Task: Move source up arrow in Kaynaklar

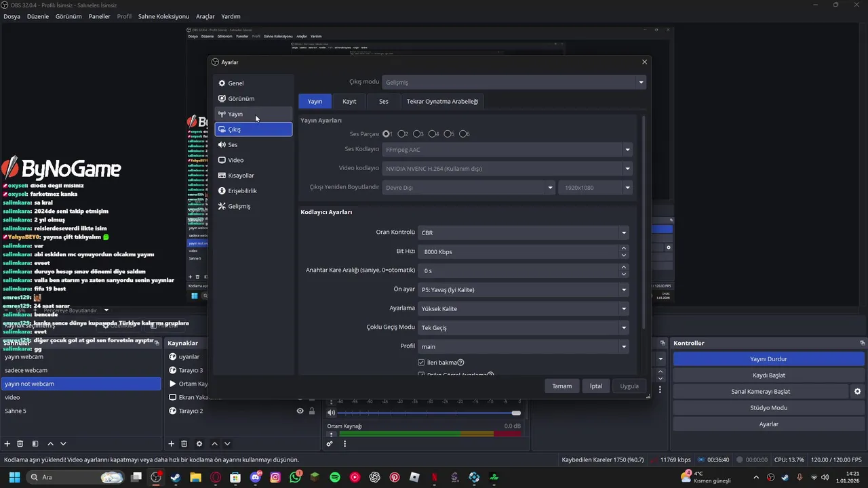Action: pyautogui.click(x=214, y=444)
